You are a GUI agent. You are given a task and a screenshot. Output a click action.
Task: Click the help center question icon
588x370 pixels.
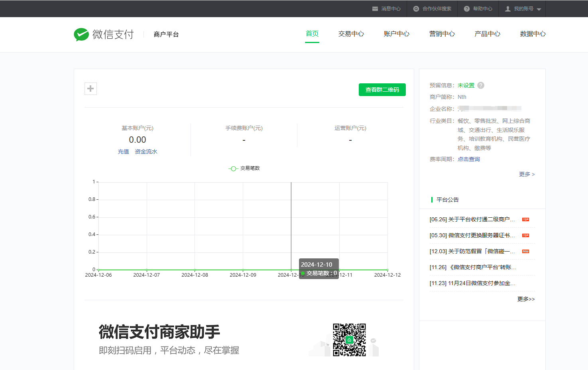click(467, 9)
